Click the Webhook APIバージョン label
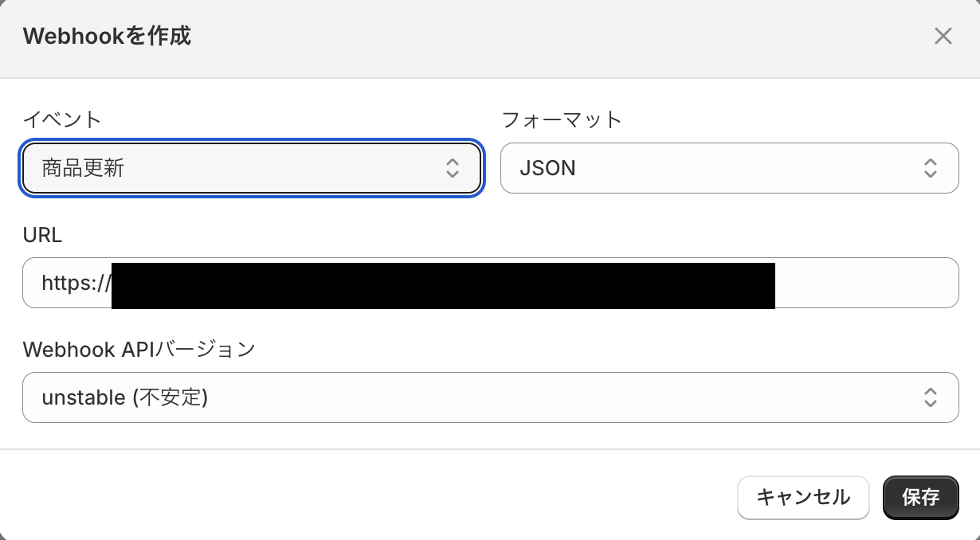980x540 pixels. (x=139, y=350)
